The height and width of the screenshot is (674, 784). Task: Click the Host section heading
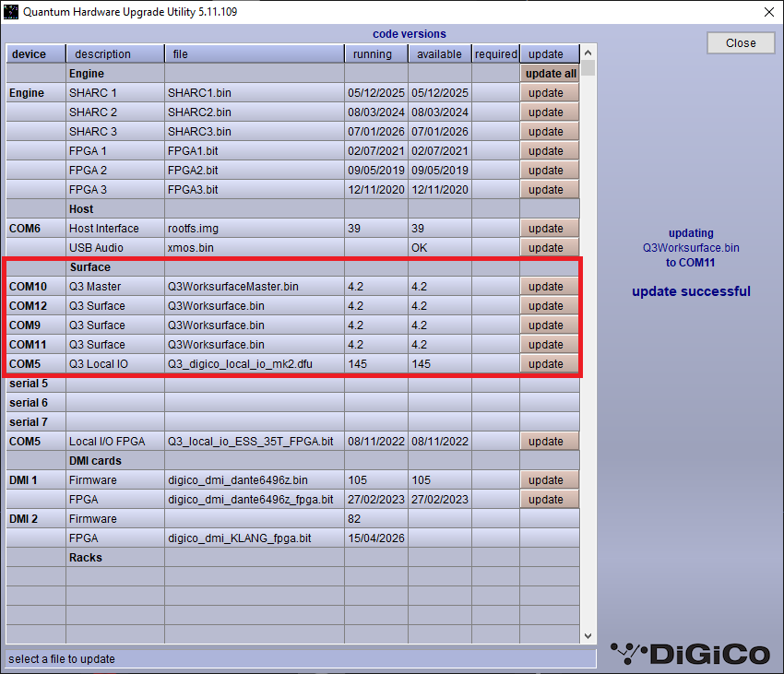pos(81,209)
